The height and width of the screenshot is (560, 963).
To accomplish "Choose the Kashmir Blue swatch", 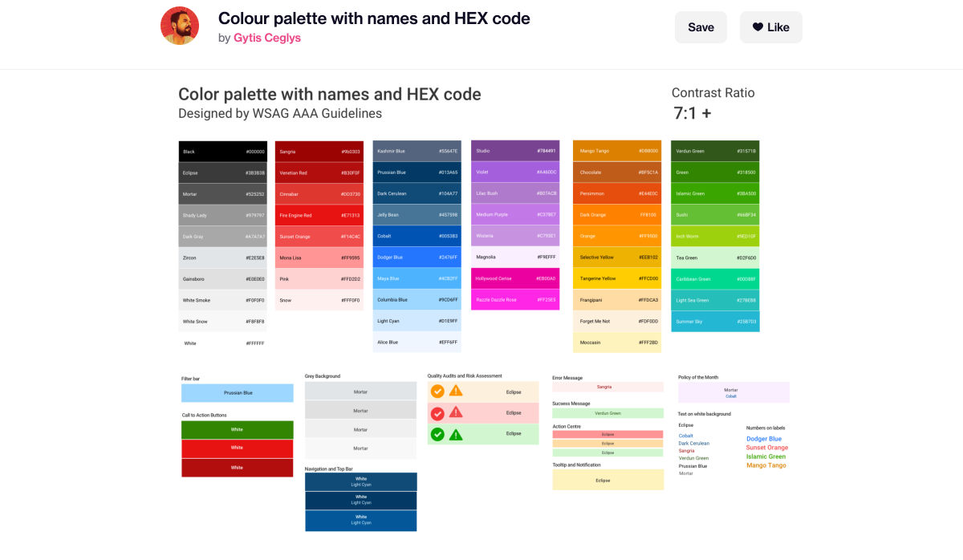I will (417, 151).
